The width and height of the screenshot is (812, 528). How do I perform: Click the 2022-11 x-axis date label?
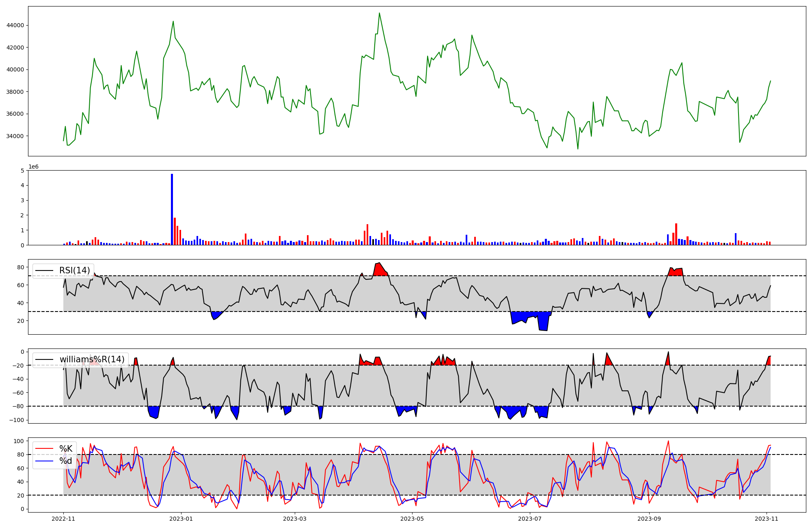(x=63, y=519)
